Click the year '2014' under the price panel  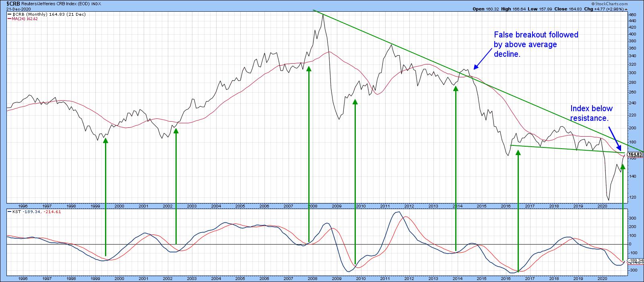click(x=458, y=206)
